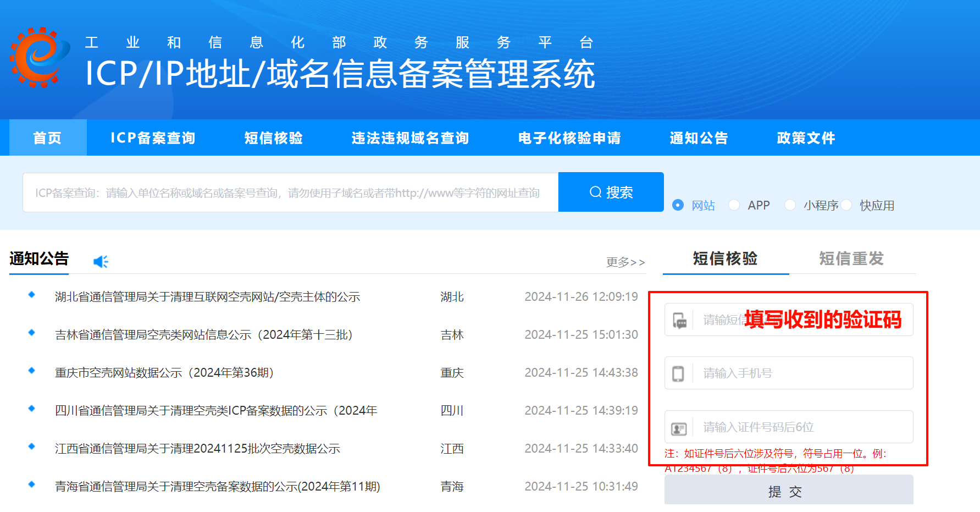Select the APP radio button
The image size is (980, 512).
(734, 205)
